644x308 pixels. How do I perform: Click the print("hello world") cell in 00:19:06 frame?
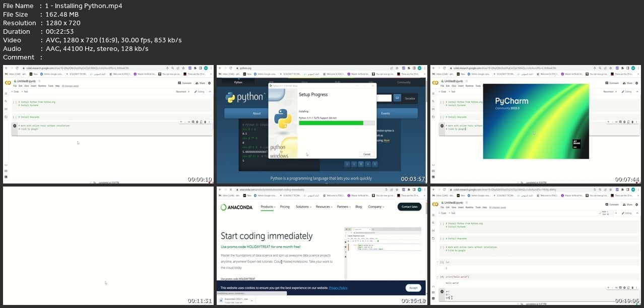point(540,277)
